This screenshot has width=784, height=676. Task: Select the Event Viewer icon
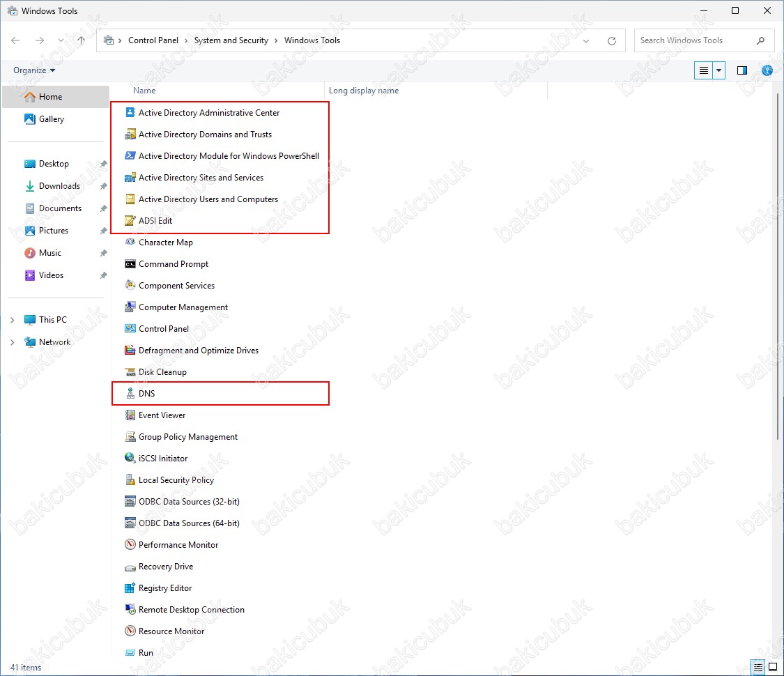coord(130,415)
